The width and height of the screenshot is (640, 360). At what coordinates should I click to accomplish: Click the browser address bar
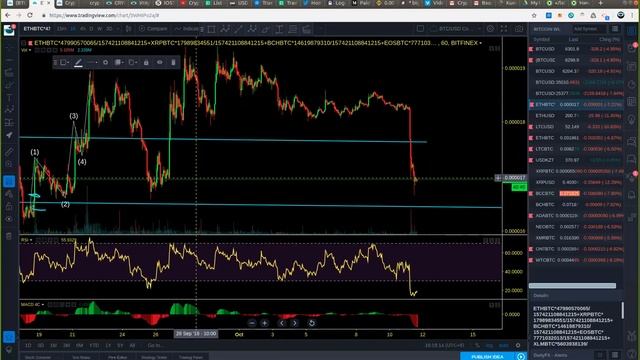(286, 15)
